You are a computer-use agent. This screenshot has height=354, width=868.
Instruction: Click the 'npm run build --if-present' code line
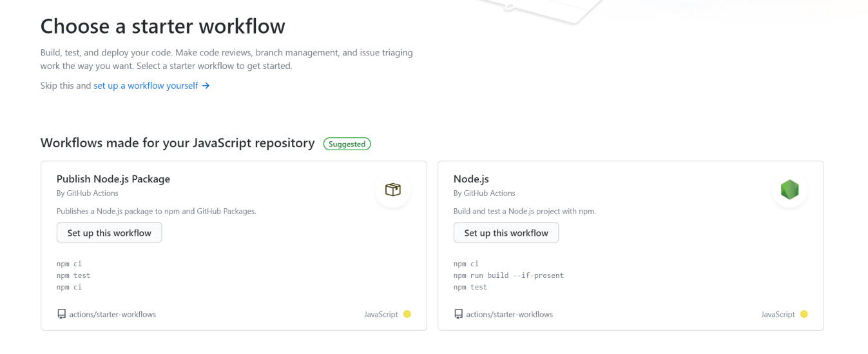tap(508, 275)
